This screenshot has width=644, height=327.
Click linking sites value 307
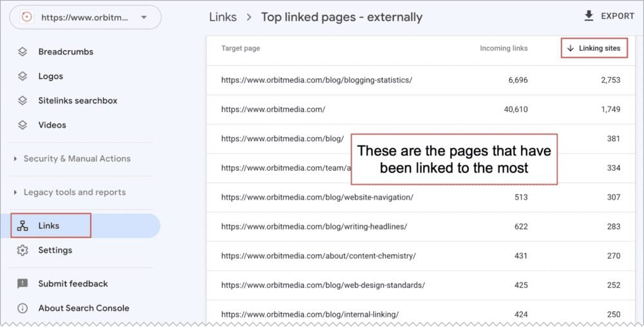click(614, 198)
